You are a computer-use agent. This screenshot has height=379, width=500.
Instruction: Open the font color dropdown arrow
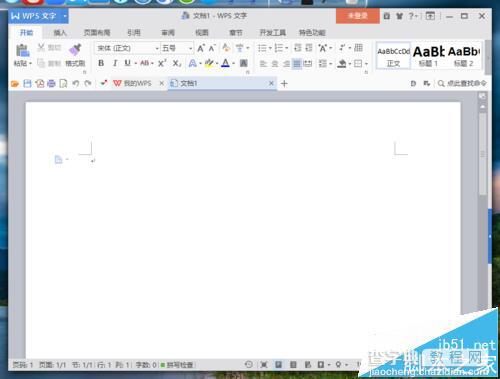tap(233, 63)
